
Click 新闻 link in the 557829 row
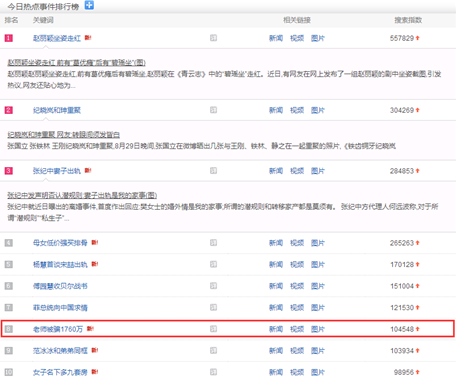(276, 38)
